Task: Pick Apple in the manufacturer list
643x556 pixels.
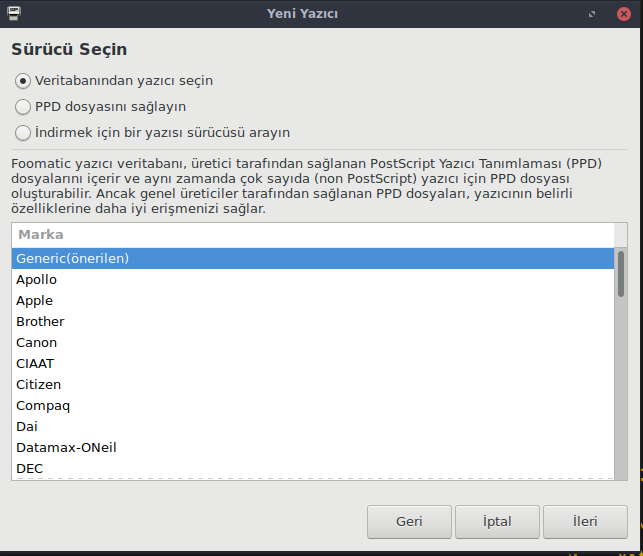Action: [34, 300]
